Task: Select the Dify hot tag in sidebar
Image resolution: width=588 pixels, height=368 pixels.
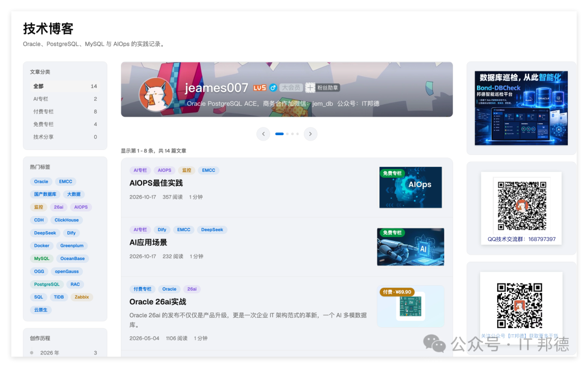Action: pos(71,233)
